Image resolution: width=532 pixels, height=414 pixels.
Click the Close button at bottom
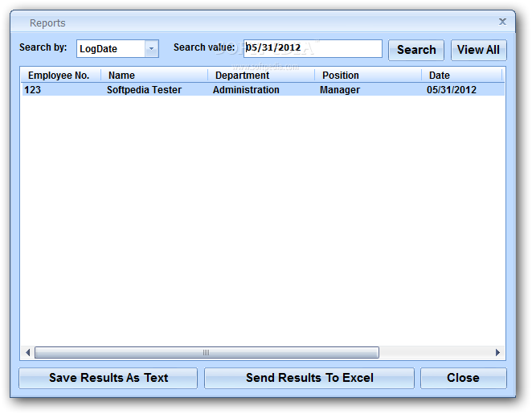coord(463,378)
